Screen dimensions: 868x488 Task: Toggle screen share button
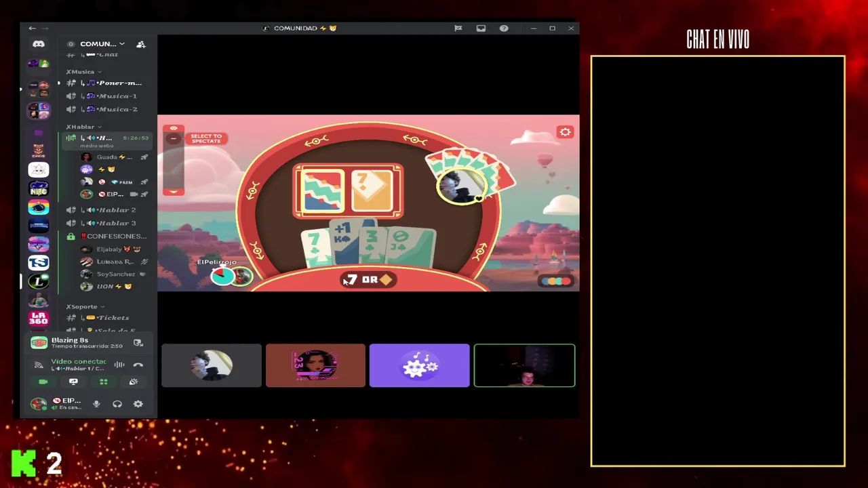point(73,382)
